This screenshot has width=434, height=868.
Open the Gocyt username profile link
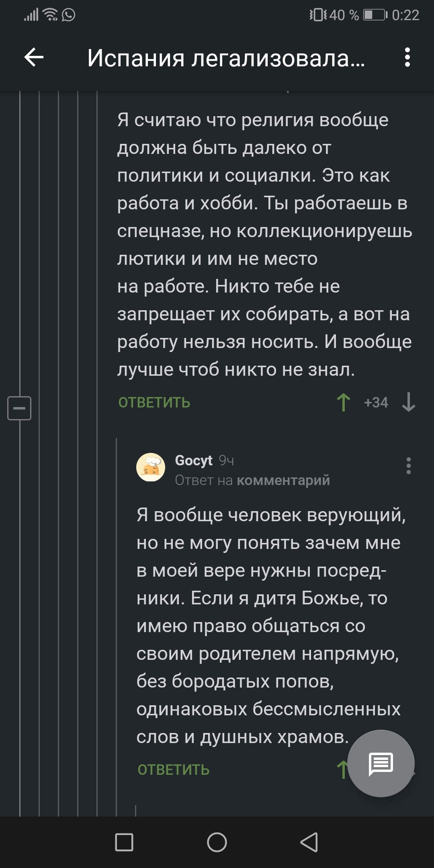[194, 460]
